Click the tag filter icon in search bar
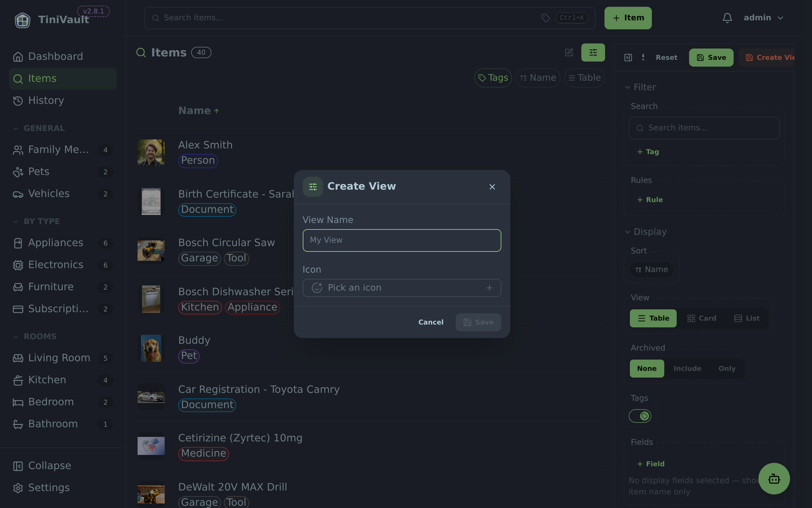812x508 pixels. (546, 18)
